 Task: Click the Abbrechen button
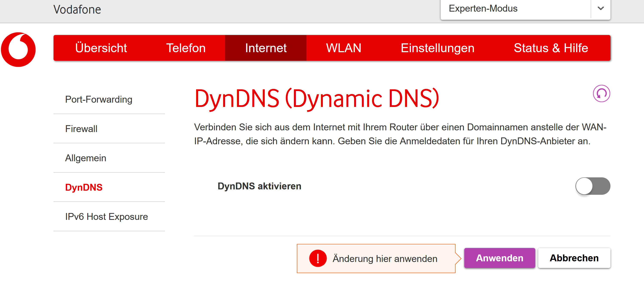click(x=574, y=258)
